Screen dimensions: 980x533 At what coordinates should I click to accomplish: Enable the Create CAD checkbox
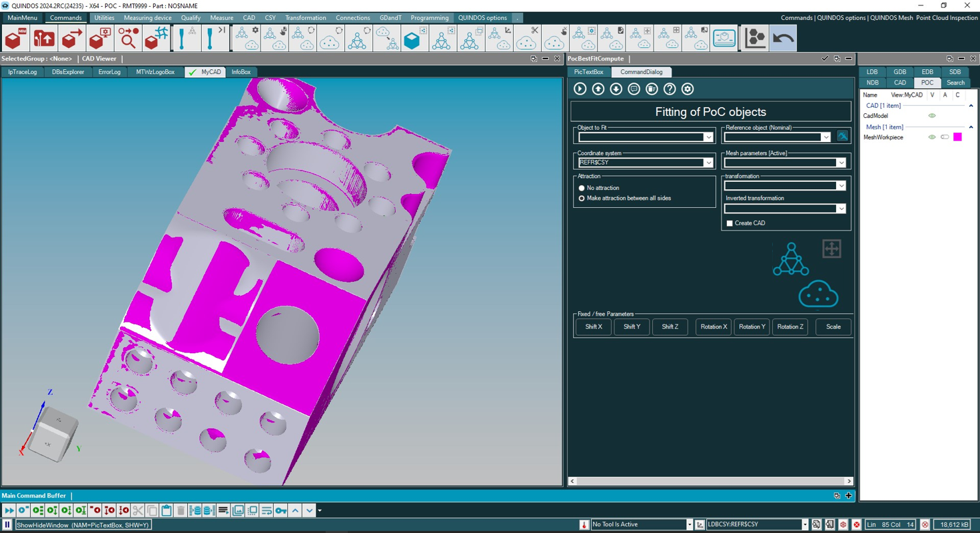pyautogui.click(x=730, y=223)
